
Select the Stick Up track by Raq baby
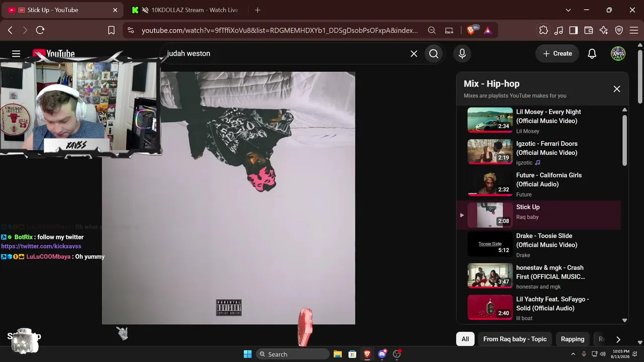click(538, 215)
